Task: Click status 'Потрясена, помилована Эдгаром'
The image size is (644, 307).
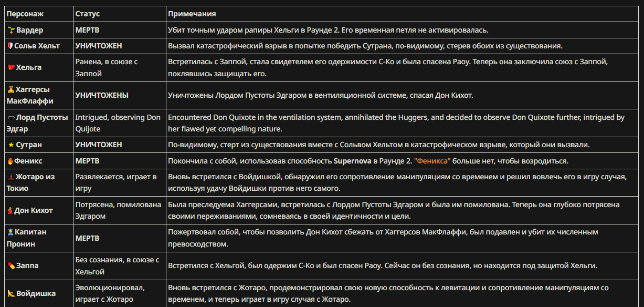Action: (x=118, y=211)
